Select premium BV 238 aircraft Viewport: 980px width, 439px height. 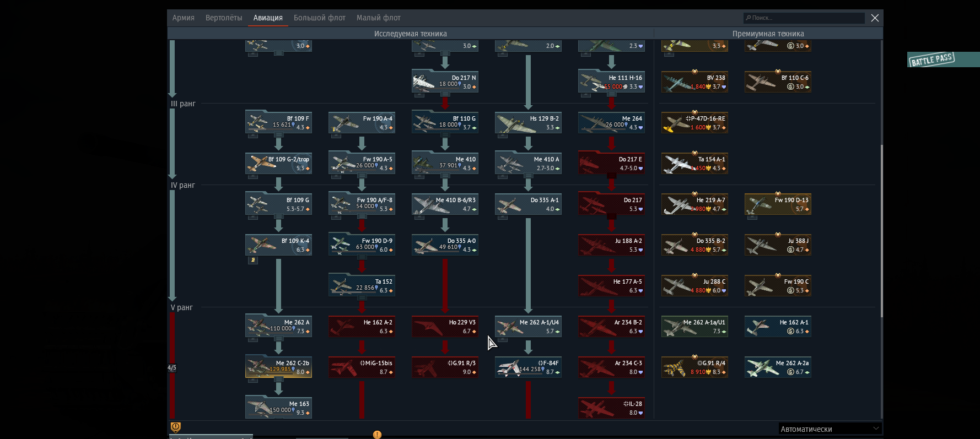tap(694, 82)
